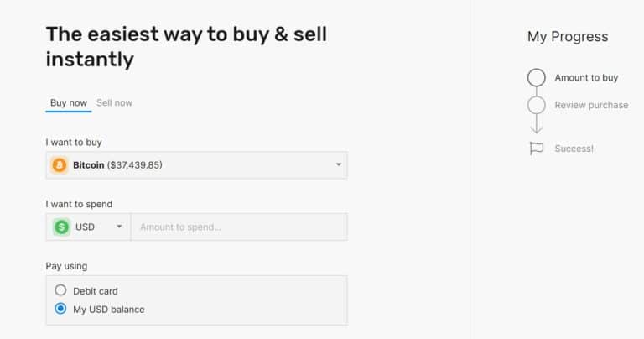644x339 pixels.
Task: Click the Success! step label
Action: coord(574,149)
